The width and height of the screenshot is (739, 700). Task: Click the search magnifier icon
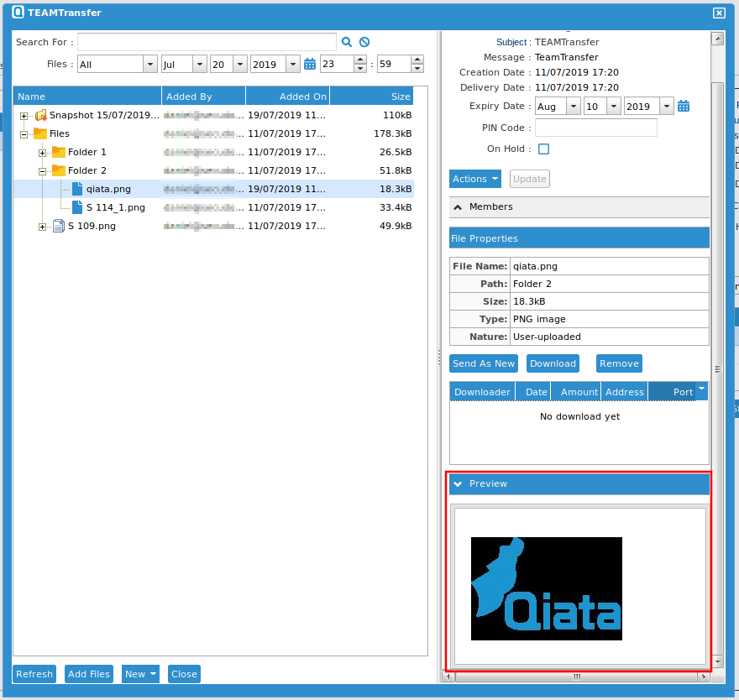[x=347, y=41]
